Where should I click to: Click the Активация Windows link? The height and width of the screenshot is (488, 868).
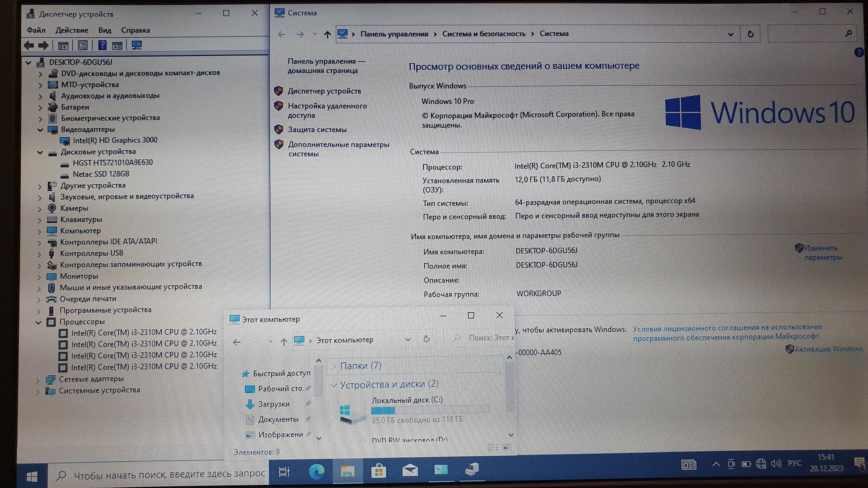click(x=828, y=349)
